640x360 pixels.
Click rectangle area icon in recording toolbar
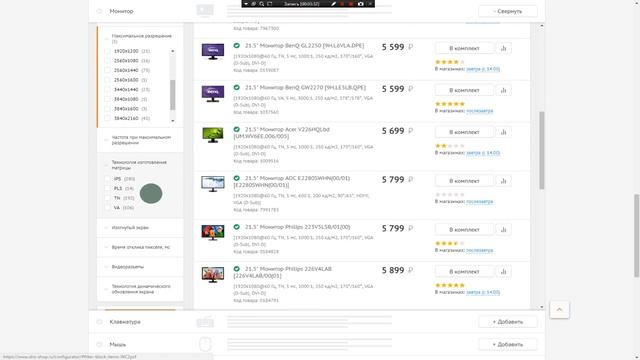pyautogui.click(x=269, y=4)
